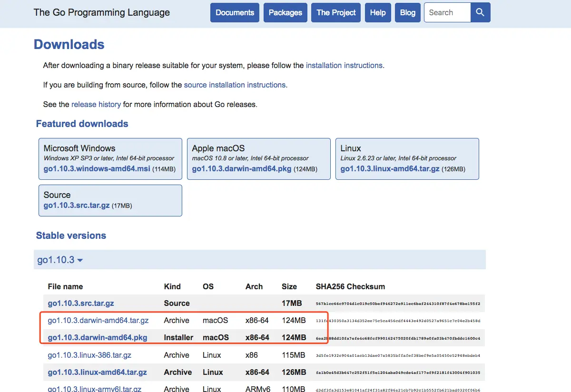Open the release history link
This screenshot has height=392, width=571.
(x=96, y=104)
